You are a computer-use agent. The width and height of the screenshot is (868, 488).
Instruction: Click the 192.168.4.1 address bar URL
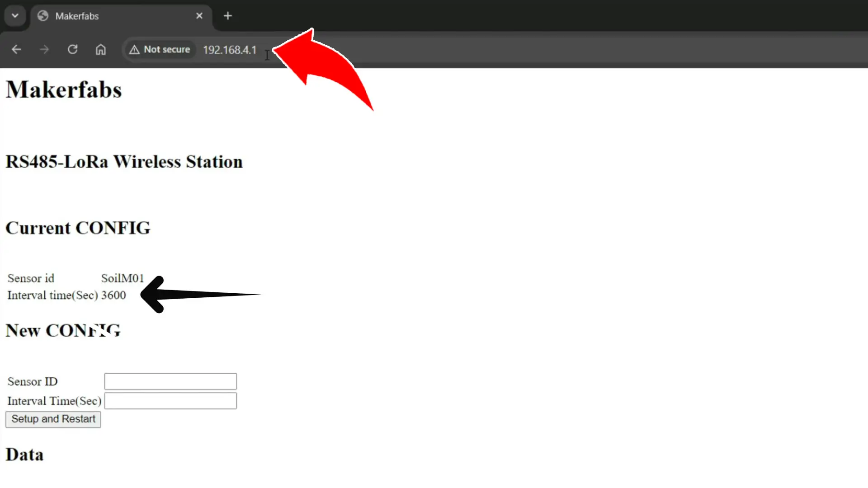coord(230,50)
